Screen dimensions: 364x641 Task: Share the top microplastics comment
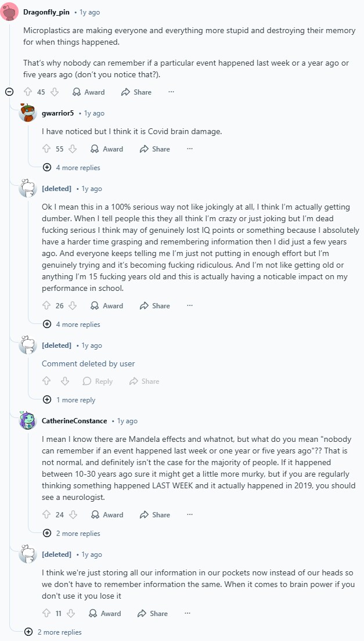tap(136, 92)
